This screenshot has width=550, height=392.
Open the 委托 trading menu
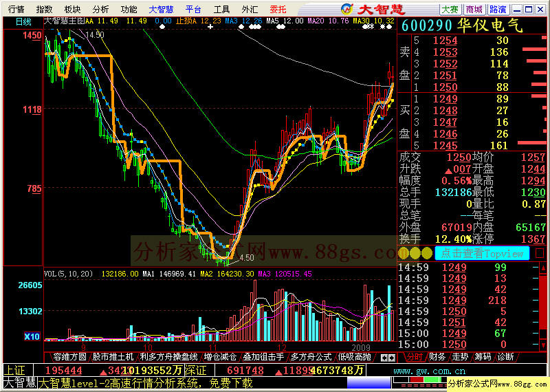[278, 10]
